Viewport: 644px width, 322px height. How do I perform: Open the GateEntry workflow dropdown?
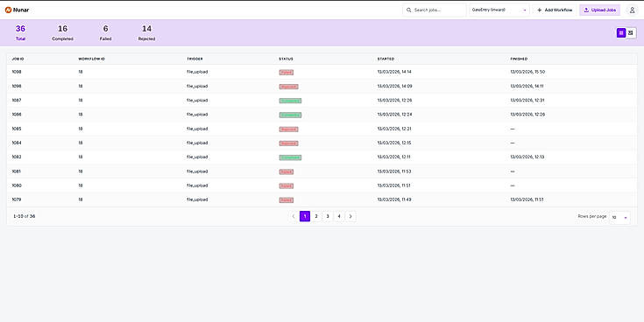pos(499,10)
